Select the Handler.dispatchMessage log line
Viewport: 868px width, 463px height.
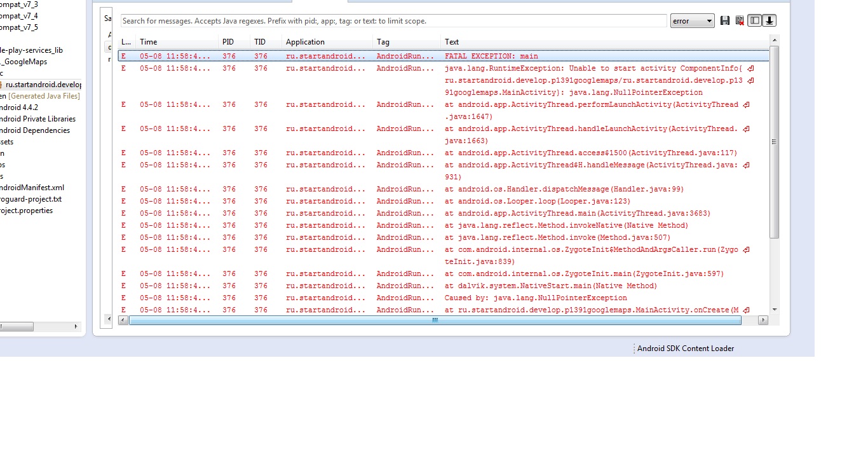pyautogui.click(x=444, y=189)
